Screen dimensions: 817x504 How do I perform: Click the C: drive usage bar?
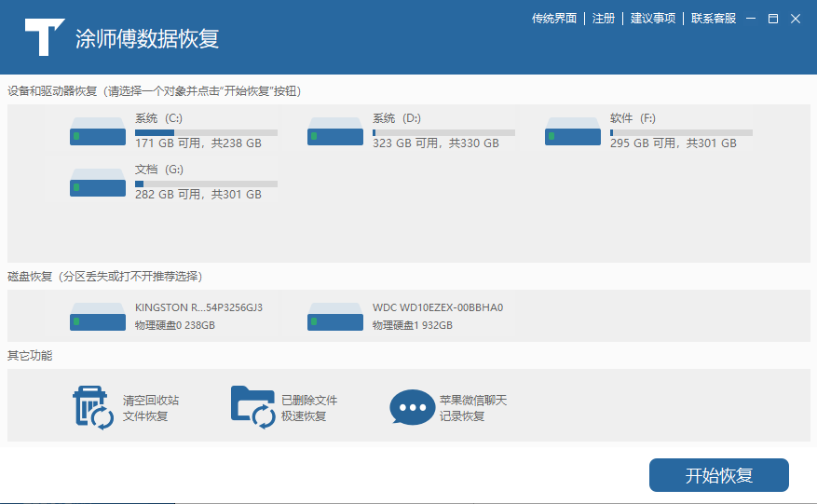click(x=206, y=133)
